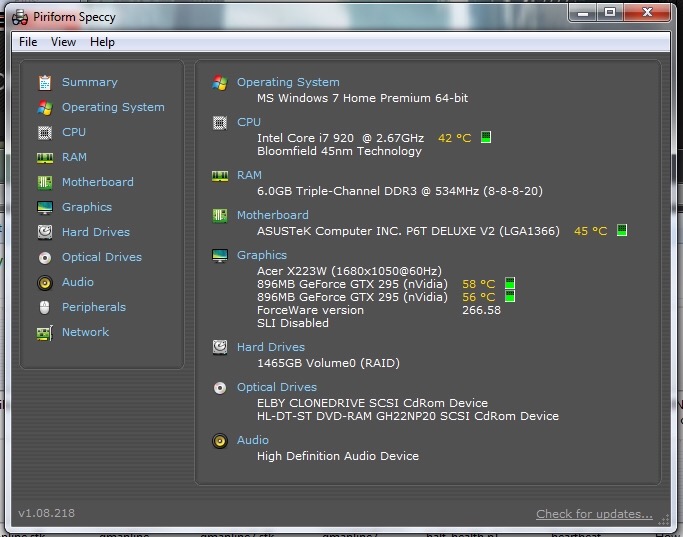Click the Check for updates link

click(594, 514)
